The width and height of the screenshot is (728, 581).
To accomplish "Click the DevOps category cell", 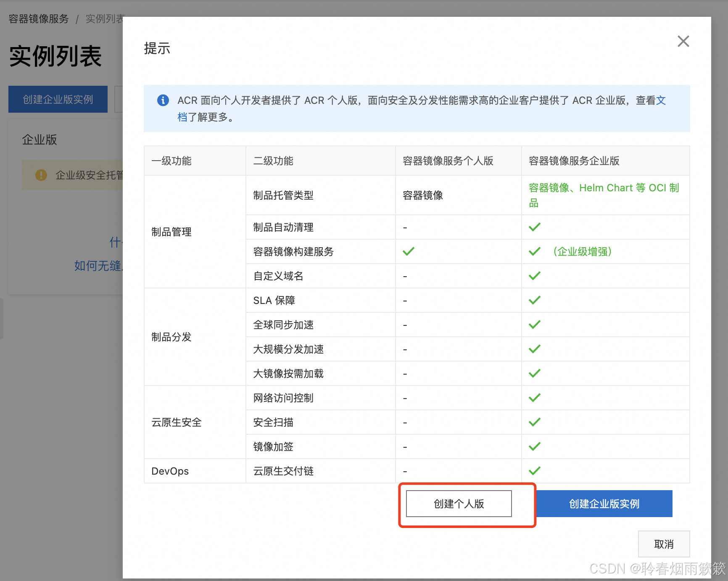I will click(195, 471).
